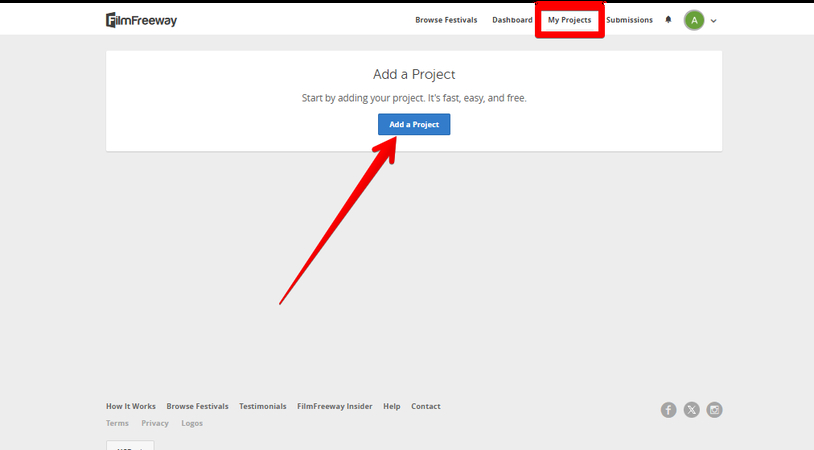Open the Help footer link
Image resolution: width=814 pixels, height=450 pixels.
391,406
